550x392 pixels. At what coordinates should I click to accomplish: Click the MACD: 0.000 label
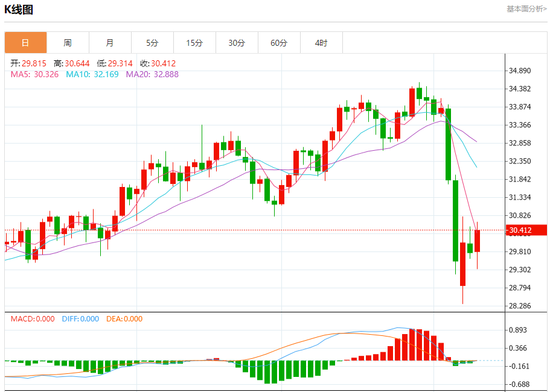coord(33,319)
